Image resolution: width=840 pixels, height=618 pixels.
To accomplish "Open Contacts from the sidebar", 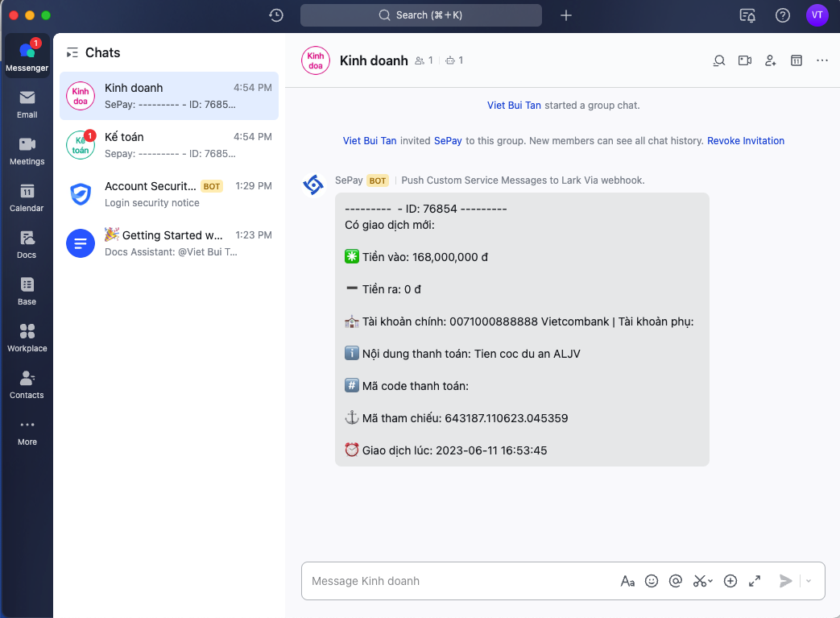I will 27,384.
